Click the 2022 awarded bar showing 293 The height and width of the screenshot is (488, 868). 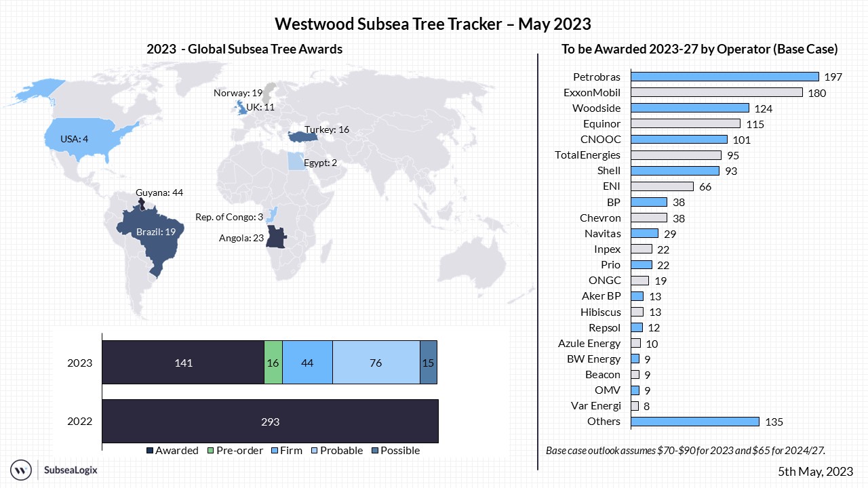(270, 422)
